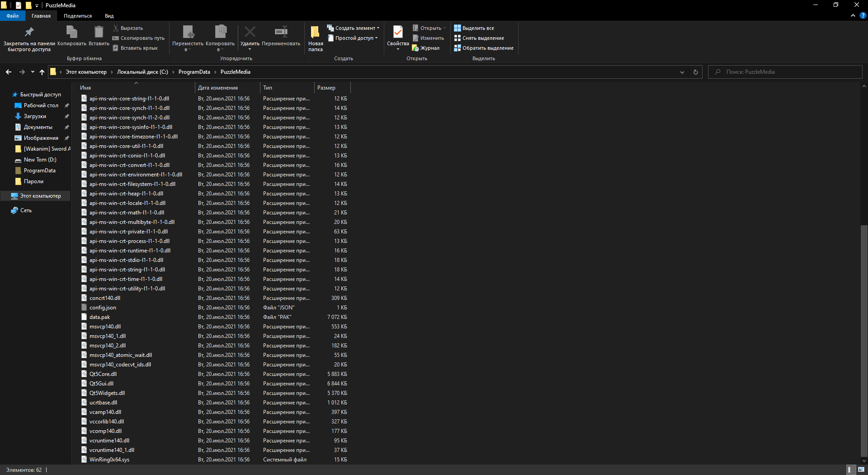The height and width of the screenshot is (475, 868).
Task: Sort by Name (Имя) column header
Action: point(136,88)
